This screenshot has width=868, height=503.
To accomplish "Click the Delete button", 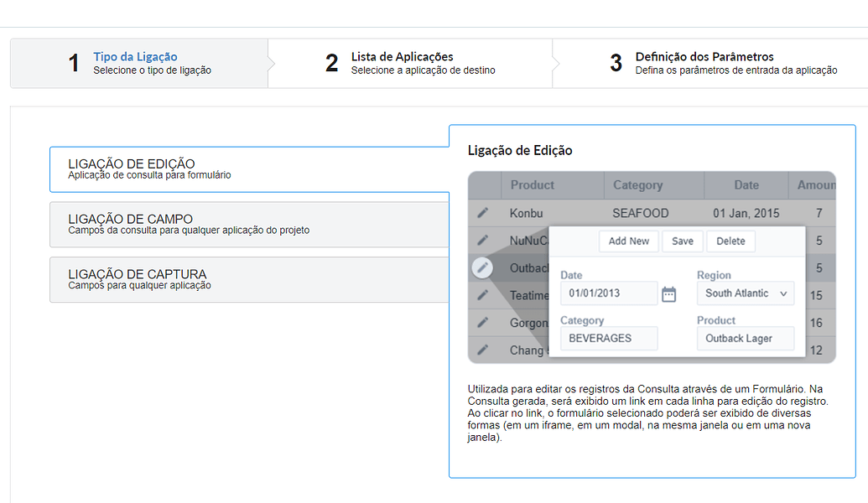I will [x=730, y=241].
